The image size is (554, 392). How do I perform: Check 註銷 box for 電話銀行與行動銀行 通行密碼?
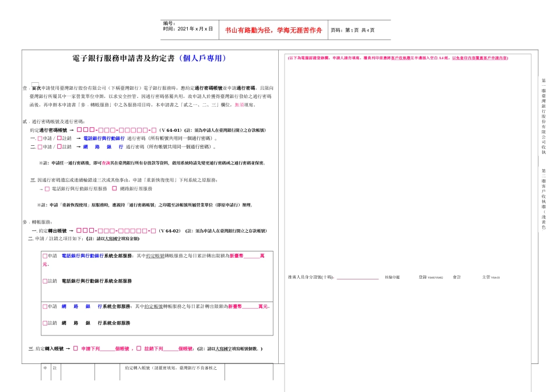(59, 138)
